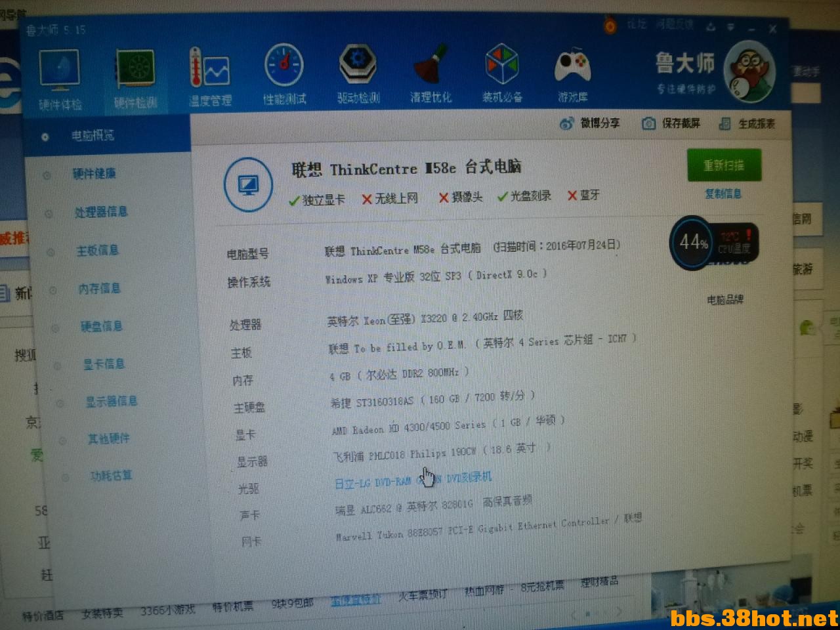Viewport: 840px width, 630px height.
Task: Click the 复制信息 link
Action: [723, 194]
